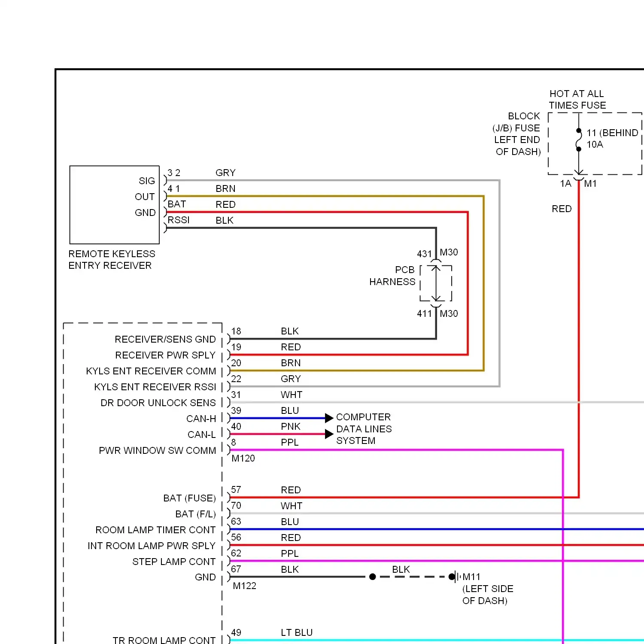Viewport: 644px width, 644px height.
Task: Click the WHT label on pin 70 wire
Action: [292, 506]
